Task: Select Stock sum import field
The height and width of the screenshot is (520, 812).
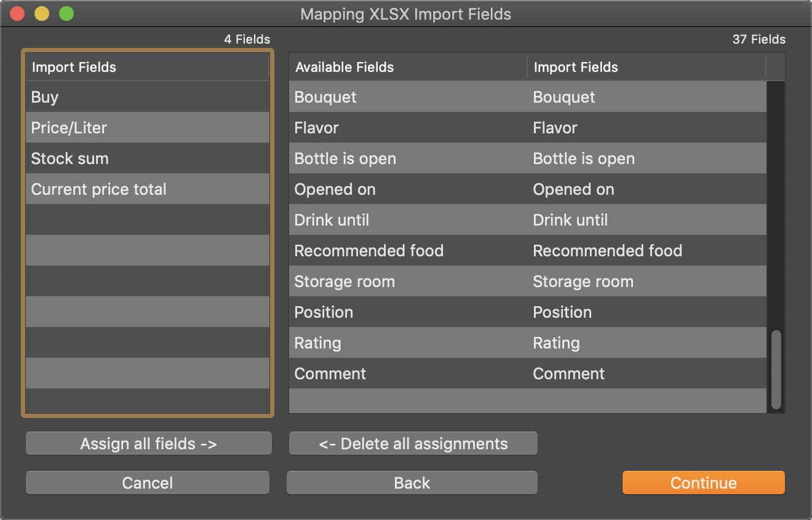Action: click(x=147, y=159)
